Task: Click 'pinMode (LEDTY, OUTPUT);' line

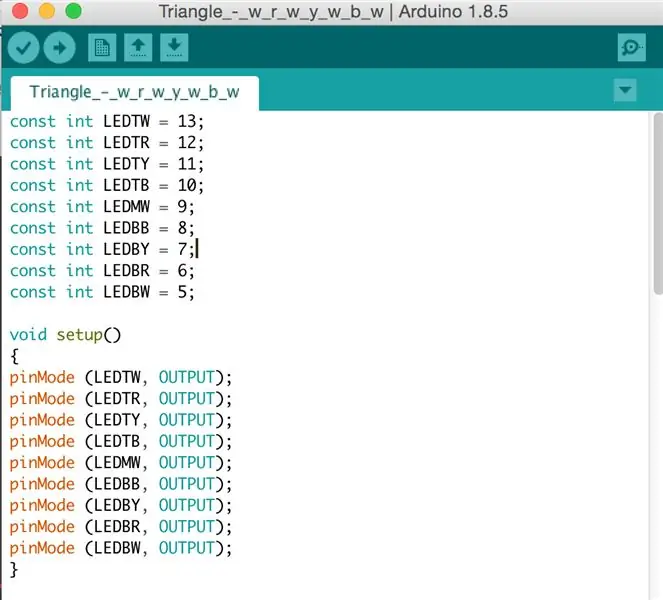Action: click(x=121, y=420)
